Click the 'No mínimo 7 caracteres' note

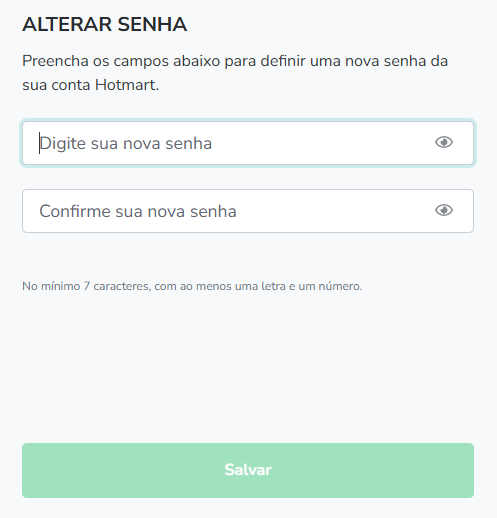point(192,286)
